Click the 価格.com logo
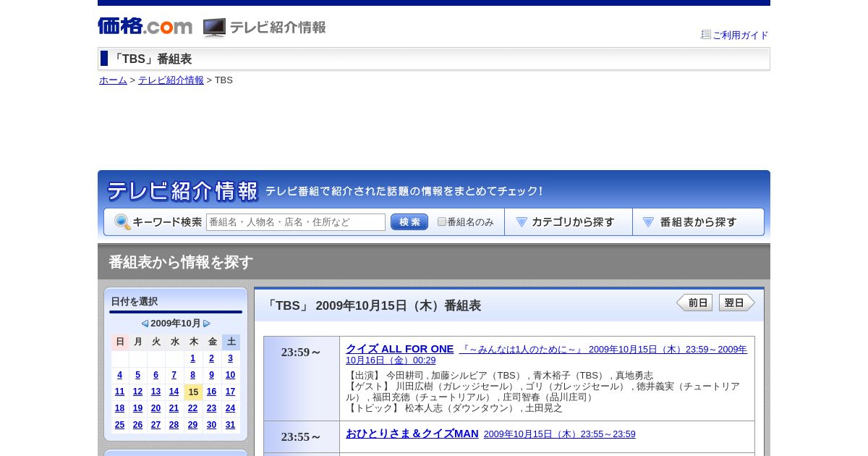The height and width of the screenshot is (456, 868). pos(145,26)
